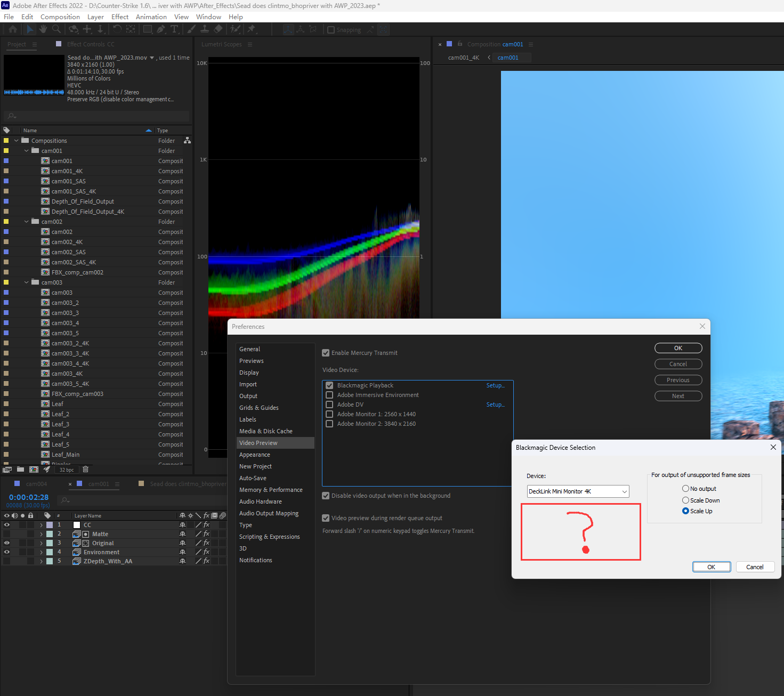Toggle visibility of the Environment layer
The width and height of the screenshot is (784, 696).
pyautogui.click(x=6, y=552)
